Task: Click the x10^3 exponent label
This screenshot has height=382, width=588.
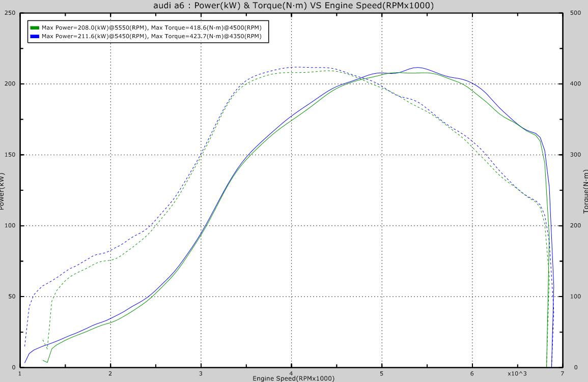Action: coord(517,373)
